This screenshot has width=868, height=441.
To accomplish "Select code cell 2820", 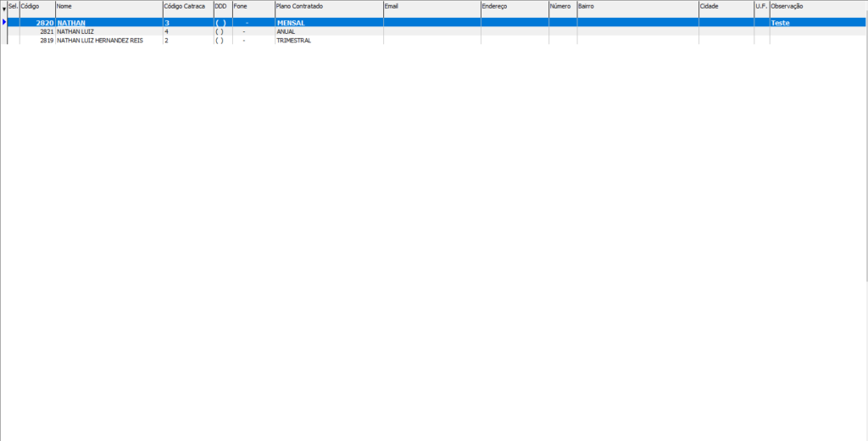I will click(37, 23).
